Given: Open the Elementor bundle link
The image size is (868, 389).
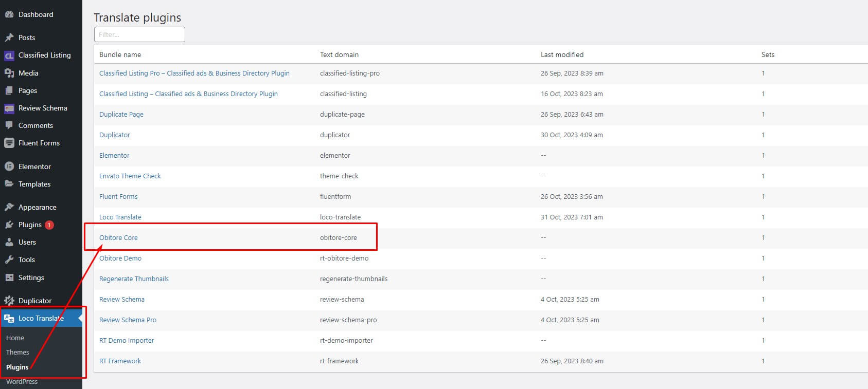Looking at the screenshot, I should point(114,155).
